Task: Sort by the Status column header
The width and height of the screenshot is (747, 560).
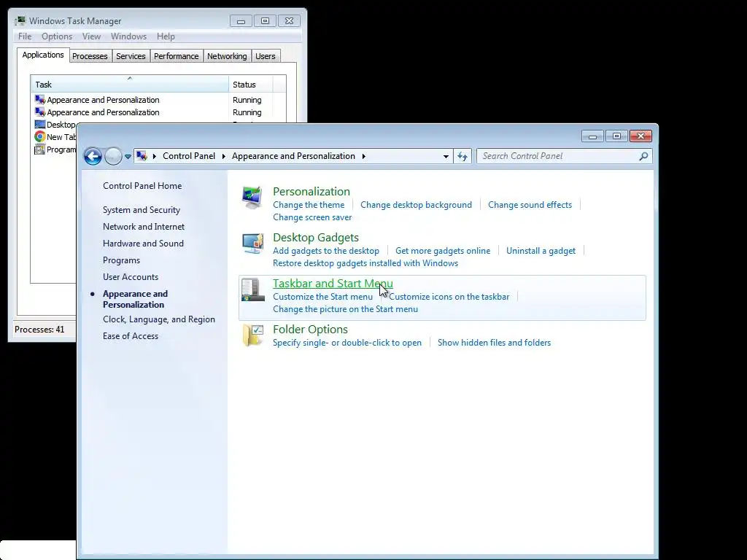Action: (x=251, y=85)
